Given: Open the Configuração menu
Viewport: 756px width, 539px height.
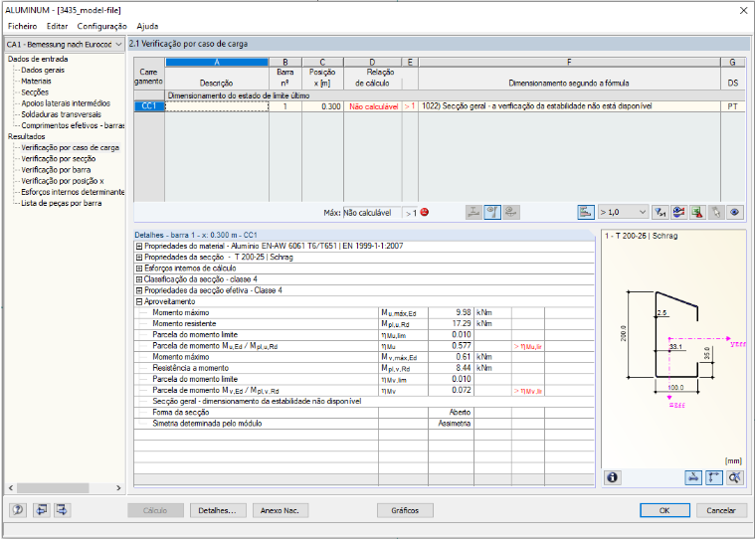Looking at the screenshot, I should [x=101, y=26].
